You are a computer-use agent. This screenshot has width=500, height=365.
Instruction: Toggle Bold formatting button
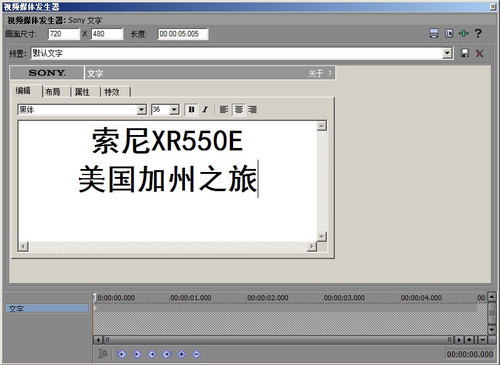191,110
